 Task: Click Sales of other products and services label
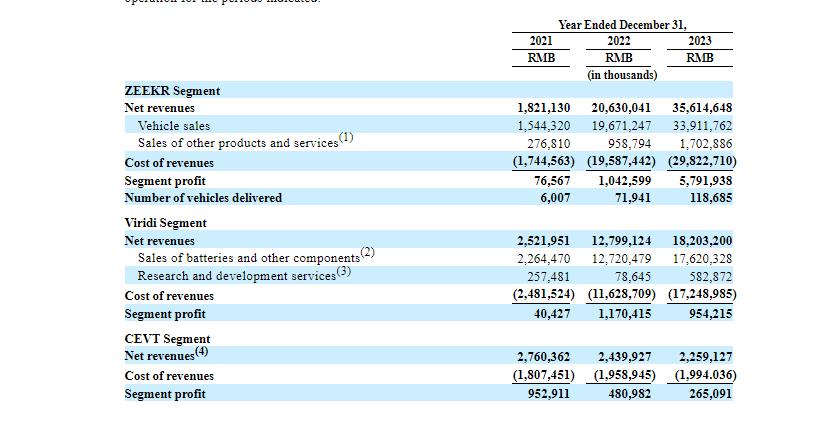tap(238, 143)
